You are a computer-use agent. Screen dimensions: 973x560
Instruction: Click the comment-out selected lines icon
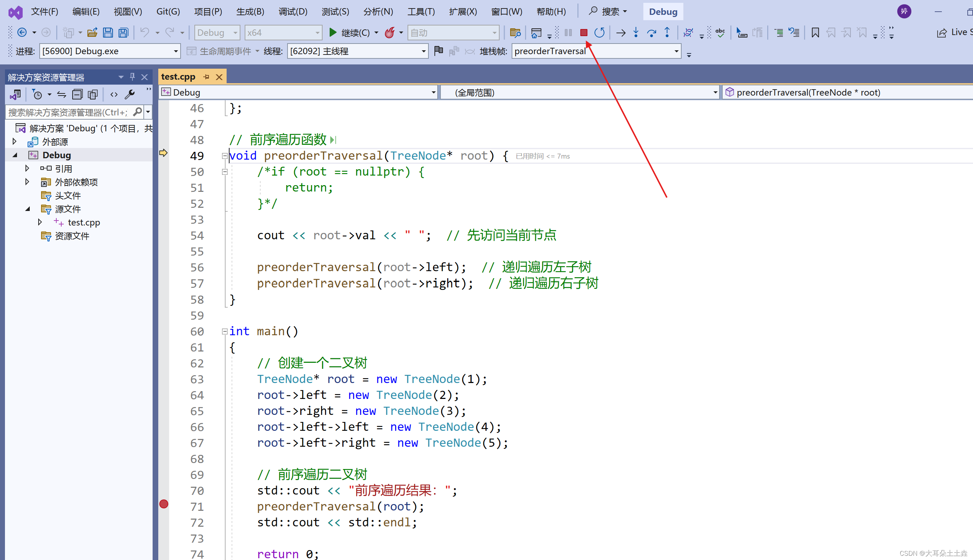(x=778, y=33)
